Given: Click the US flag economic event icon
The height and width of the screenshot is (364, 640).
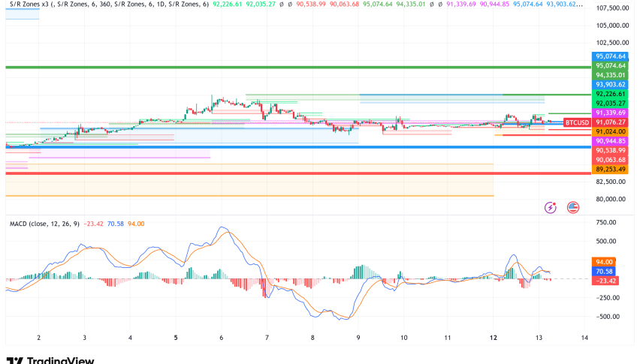Looking at the screenshot, I should click(572, 207).
